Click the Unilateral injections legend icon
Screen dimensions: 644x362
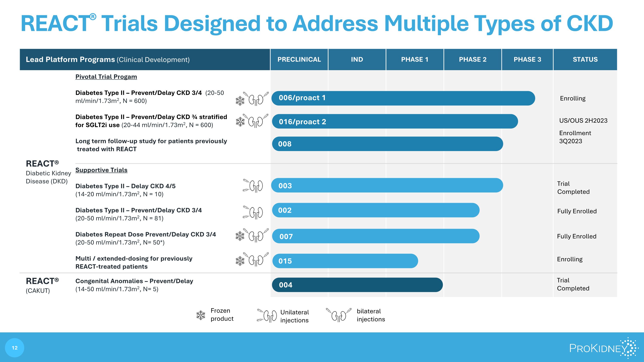click(x=267, y=316)
